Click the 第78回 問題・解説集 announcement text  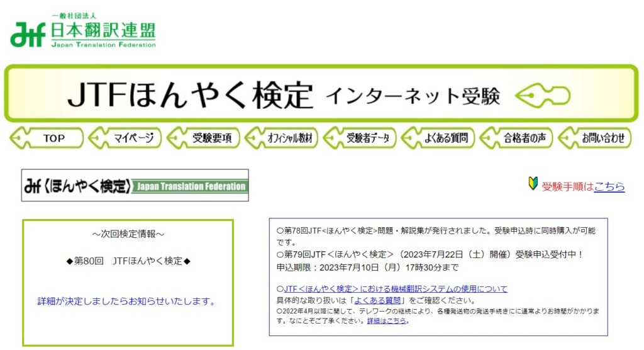[x=436, y=236]
